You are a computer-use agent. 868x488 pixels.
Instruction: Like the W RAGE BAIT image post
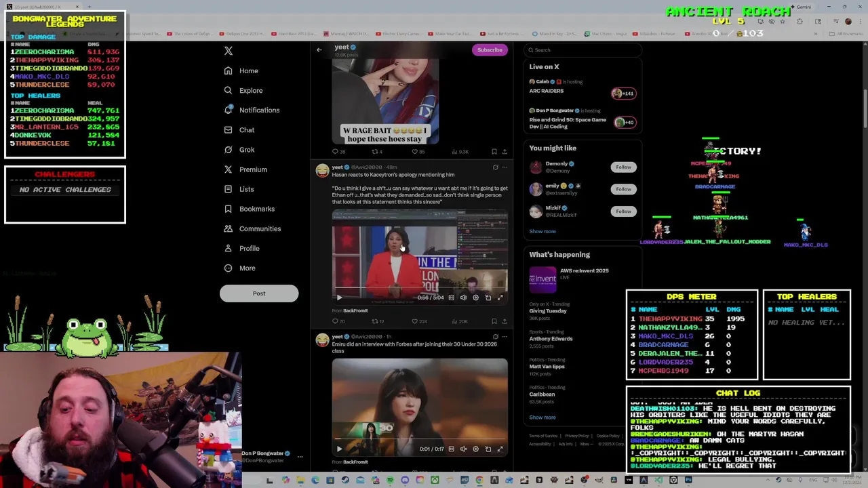pos(418,152)
